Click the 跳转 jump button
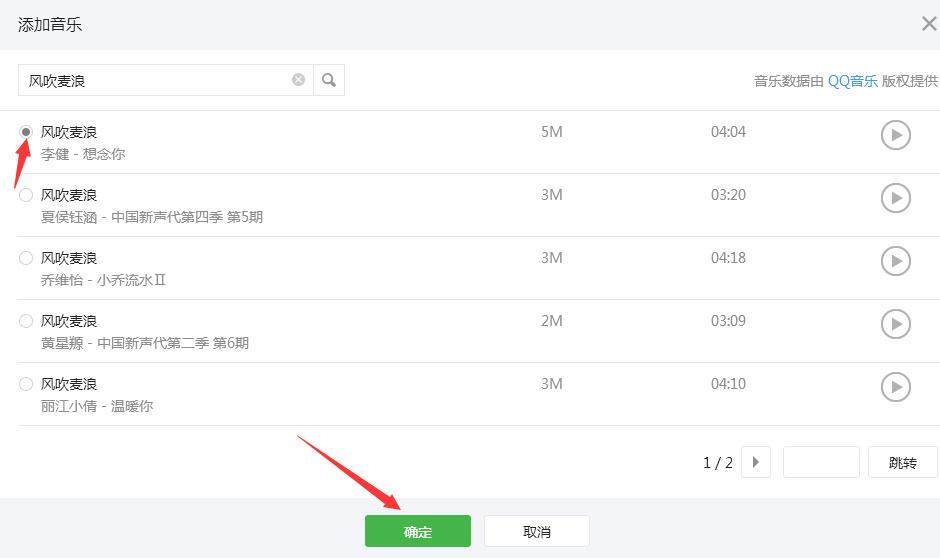The image size is (940, 558). point(902,462)
